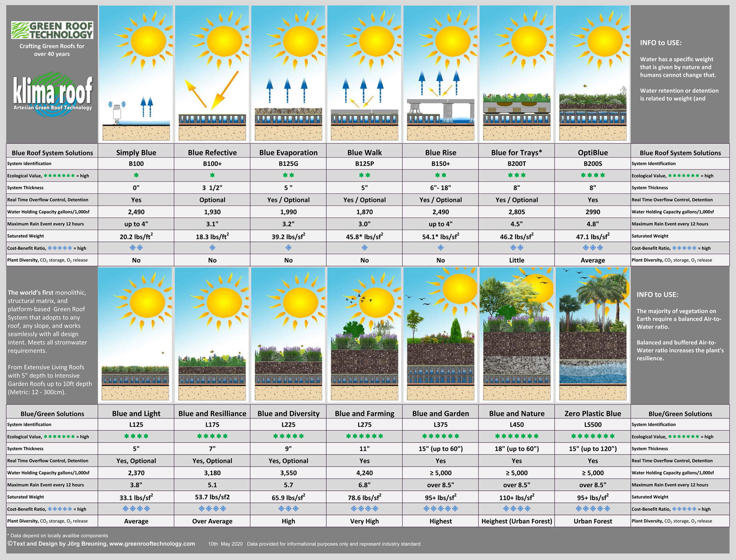
Task: Click the seven green stars under L450
Action: pyautogui.click(x=517, y=436)
